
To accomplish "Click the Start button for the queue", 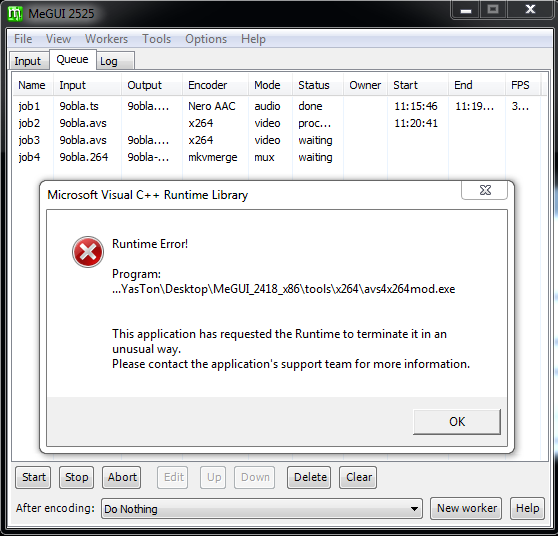I will pos(33,477).
